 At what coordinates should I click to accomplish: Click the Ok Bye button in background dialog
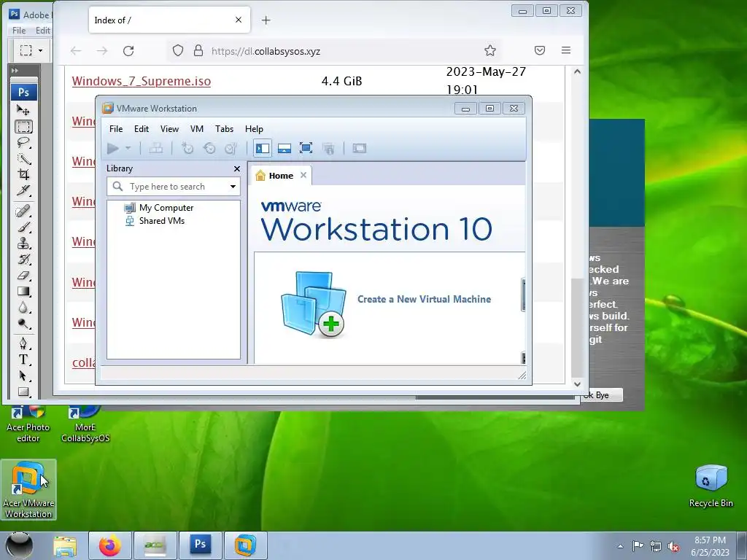[602, 395]
